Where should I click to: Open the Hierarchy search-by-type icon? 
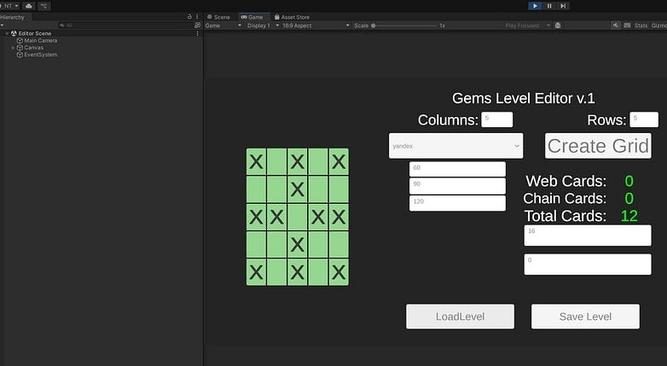[197, 26]
